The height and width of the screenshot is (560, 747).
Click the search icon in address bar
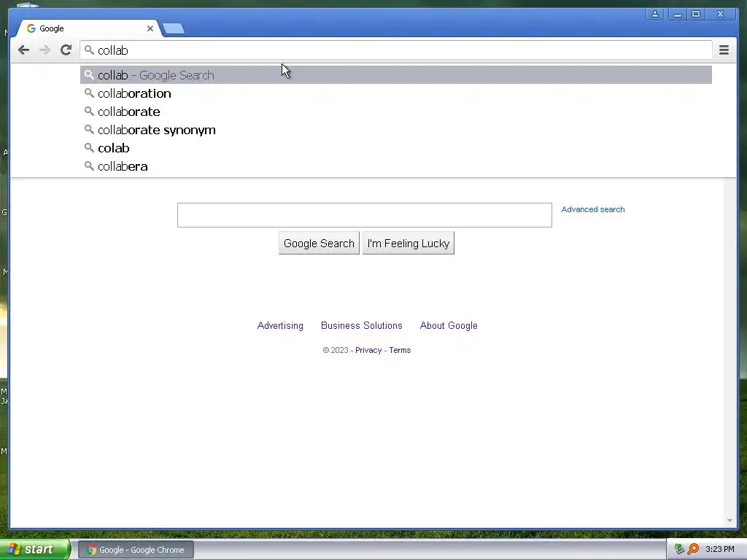(89, 50)
